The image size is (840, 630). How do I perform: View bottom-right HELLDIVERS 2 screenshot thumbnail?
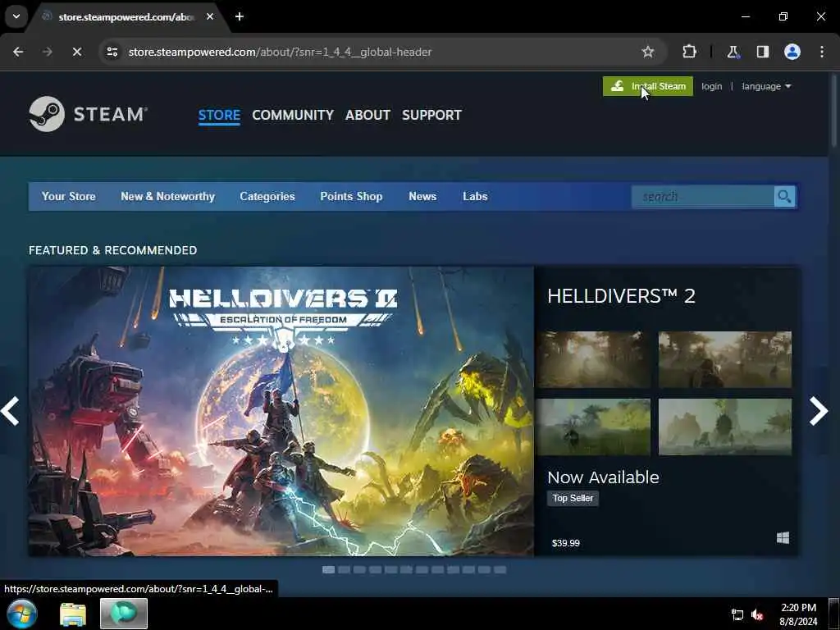[725, 427]
